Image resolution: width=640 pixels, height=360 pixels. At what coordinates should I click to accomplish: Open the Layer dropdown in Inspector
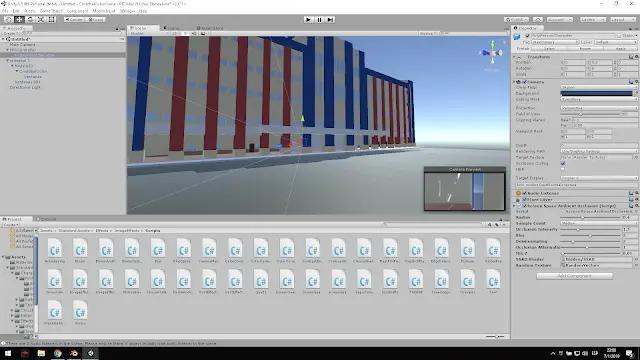click(x=615, y=42)
